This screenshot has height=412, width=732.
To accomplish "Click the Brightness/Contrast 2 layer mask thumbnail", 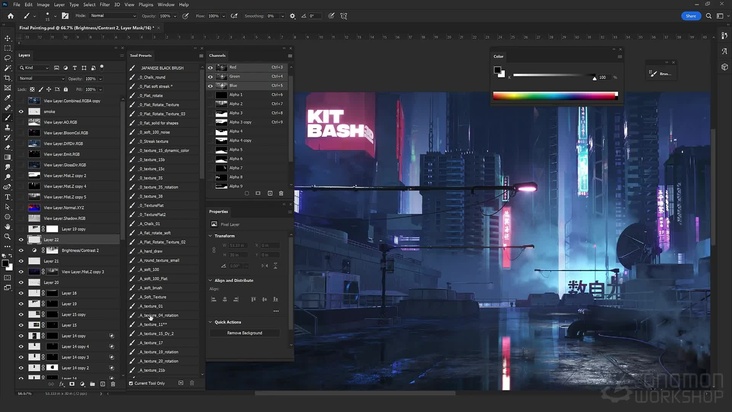I will click(52, 251).
